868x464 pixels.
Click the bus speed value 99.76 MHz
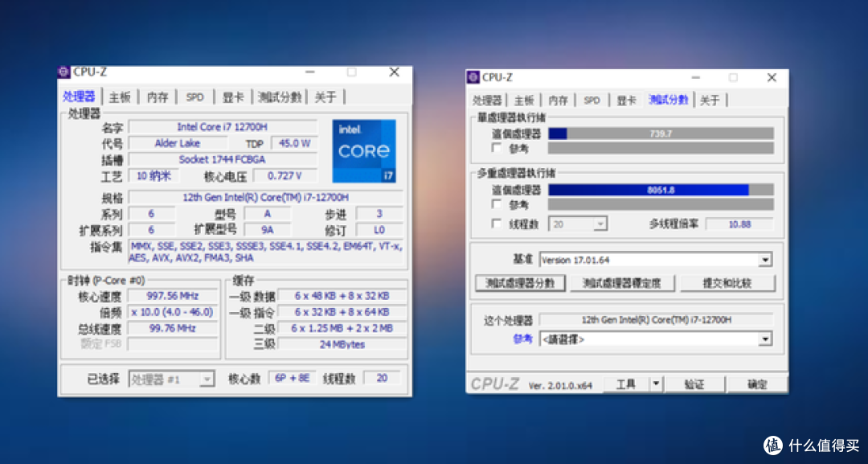(173, 328)
